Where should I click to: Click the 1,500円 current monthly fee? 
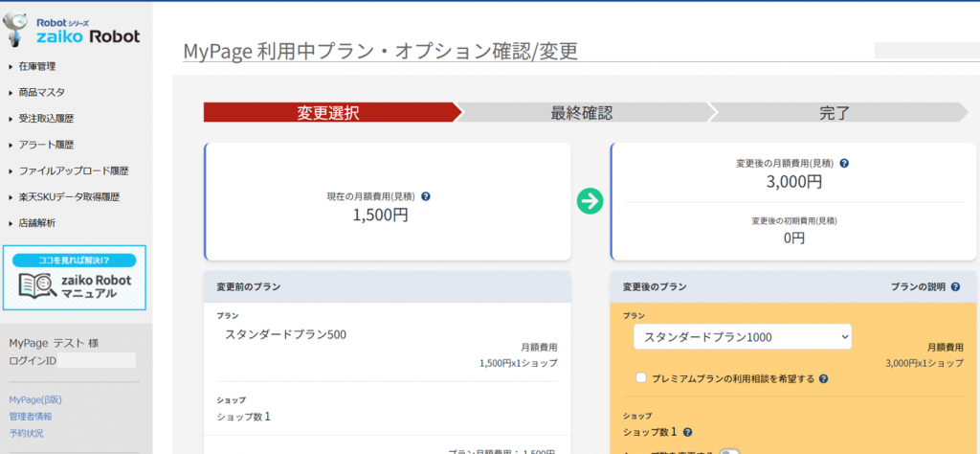coord(381,216)
